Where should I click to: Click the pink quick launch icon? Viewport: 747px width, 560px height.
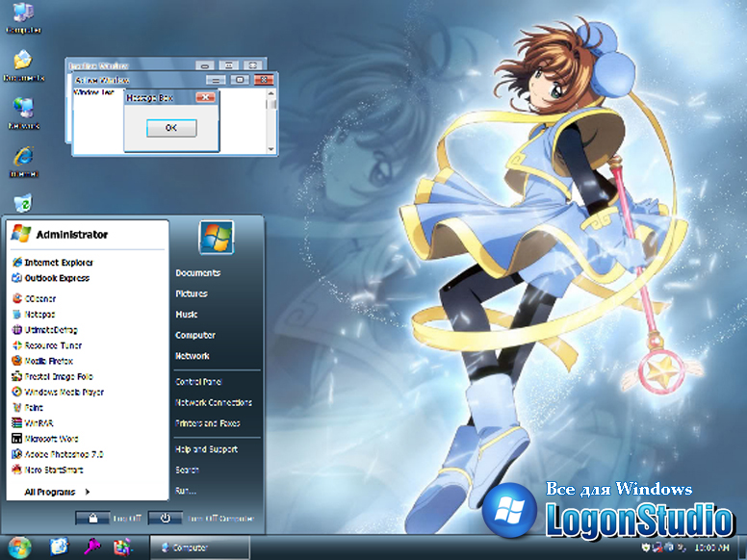point(91,547)
